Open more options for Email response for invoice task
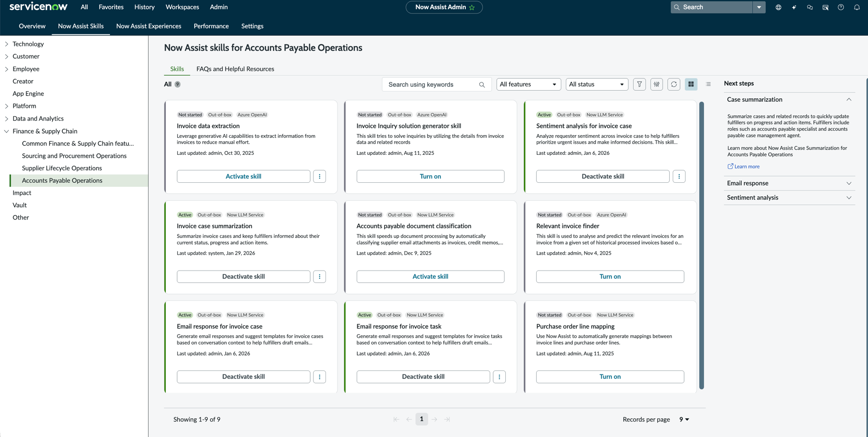 pos(499,377)
